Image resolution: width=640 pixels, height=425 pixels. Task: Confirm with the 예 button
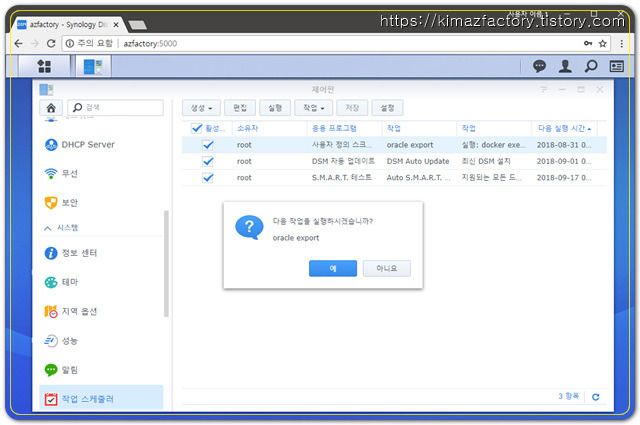[x=333, y=268]
